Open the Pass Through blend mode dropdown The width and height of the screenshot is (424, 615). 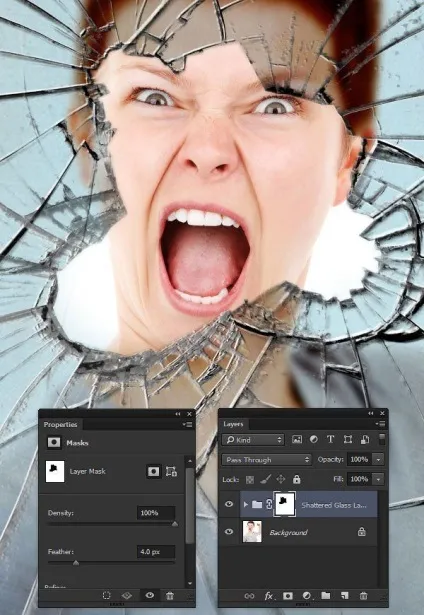coord(266,459)
